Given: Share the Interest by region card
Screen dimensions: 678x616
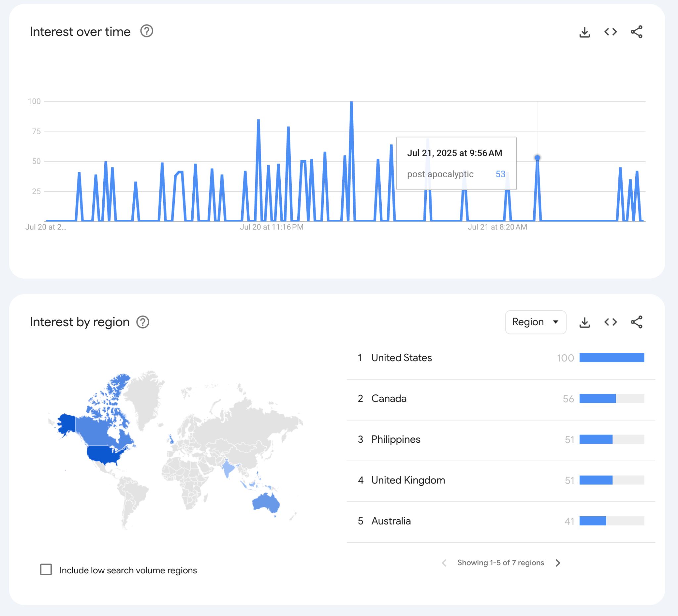Looking at the screenshot, I should (636, 322).
